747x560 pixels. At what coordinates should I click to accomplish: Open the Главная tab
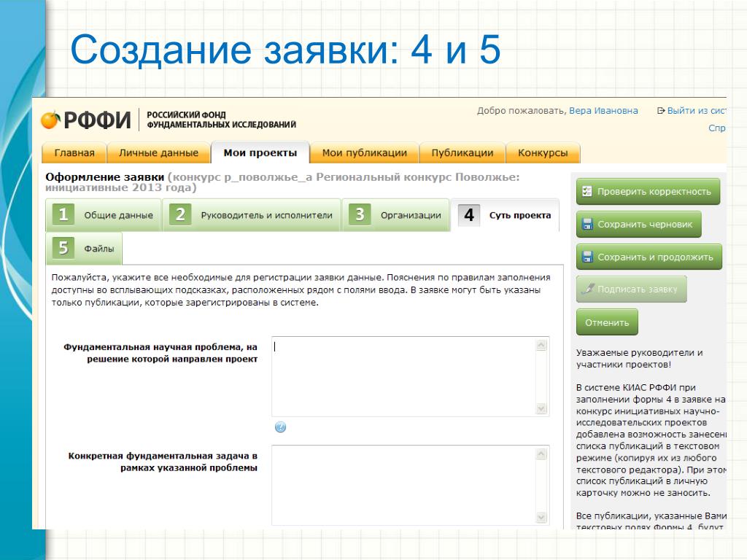pos(74,153)
